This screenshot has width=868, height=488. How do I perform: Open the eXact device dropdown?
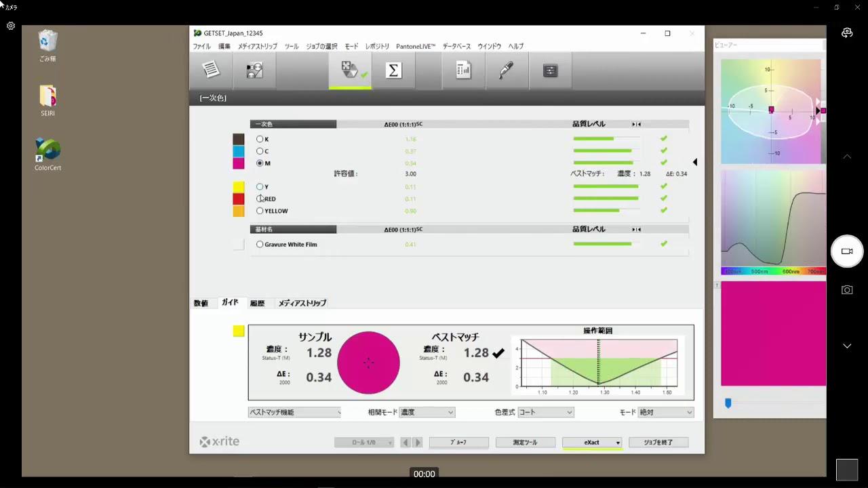click(x=592, y=443)
